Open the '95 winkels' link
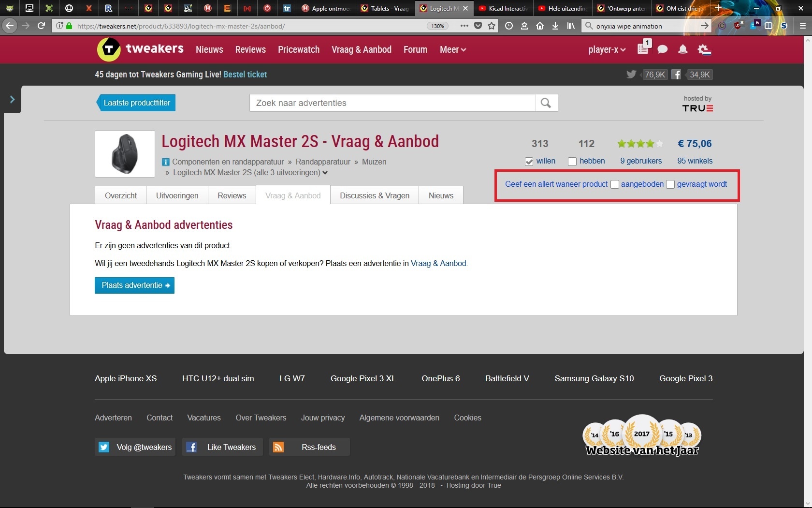This screenshot has height=508, width=812. coord(695,161)
